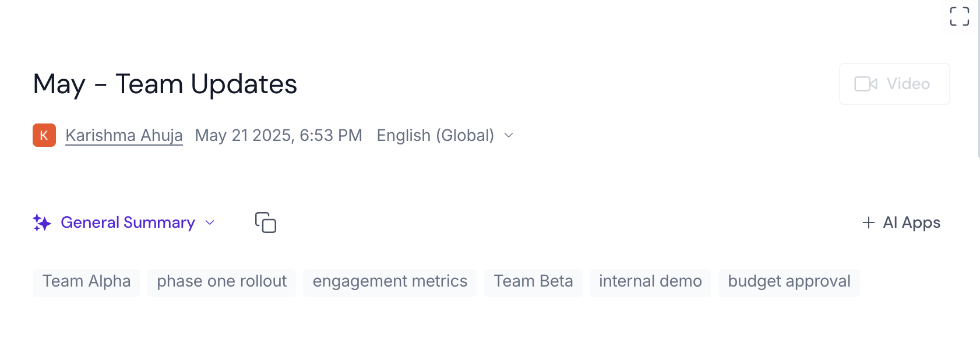Click the engagement metrics tag

(x=390, y=281)
